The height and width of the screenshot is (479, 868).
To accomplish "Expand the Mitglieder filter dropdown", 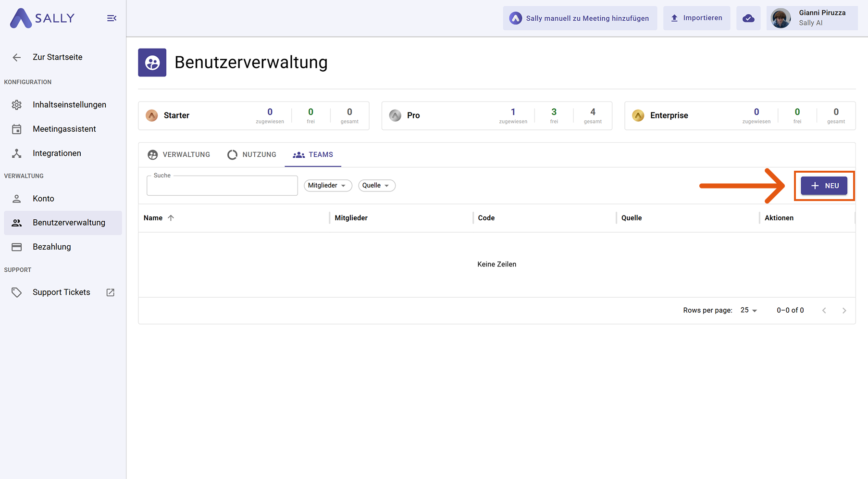I will (x=327, y=186).
